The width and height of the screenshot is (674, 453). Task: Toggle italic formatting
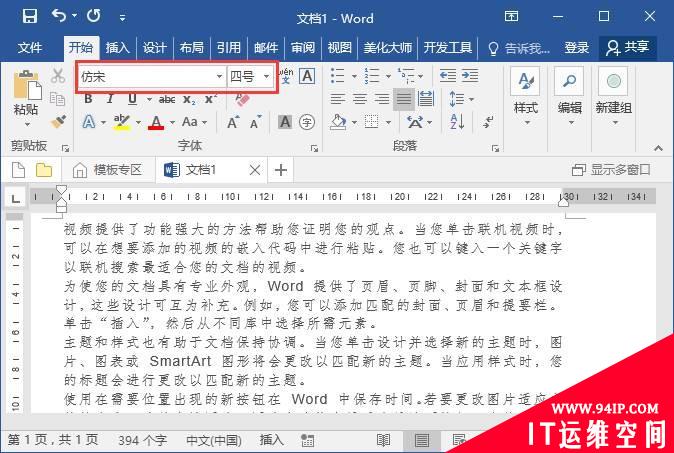click(x=110, y=99)
